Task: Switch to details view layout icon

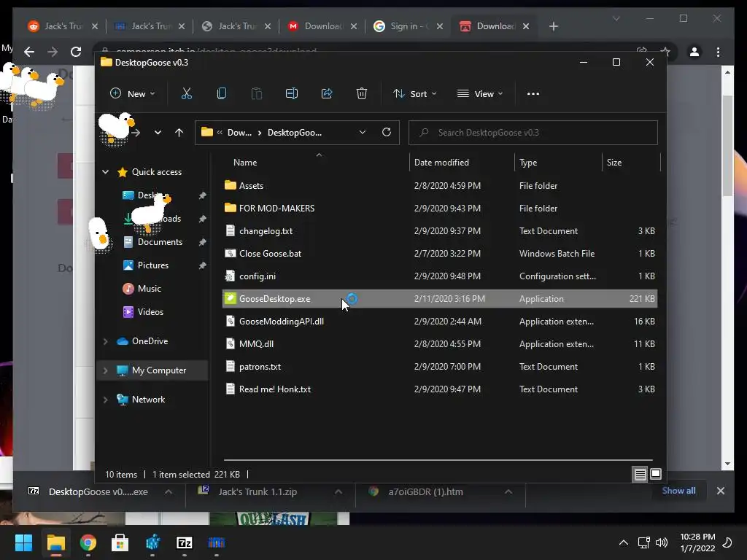Action: tap(640, 474)
